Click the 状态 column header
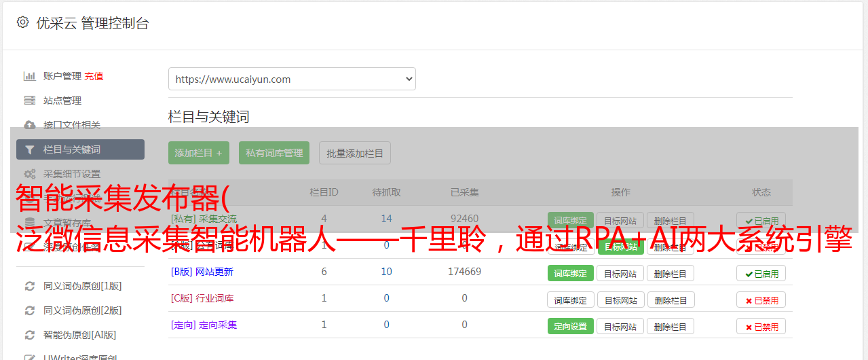Image resolution: width=868 pixels, height=360 pixels. (x=761, y=192)
